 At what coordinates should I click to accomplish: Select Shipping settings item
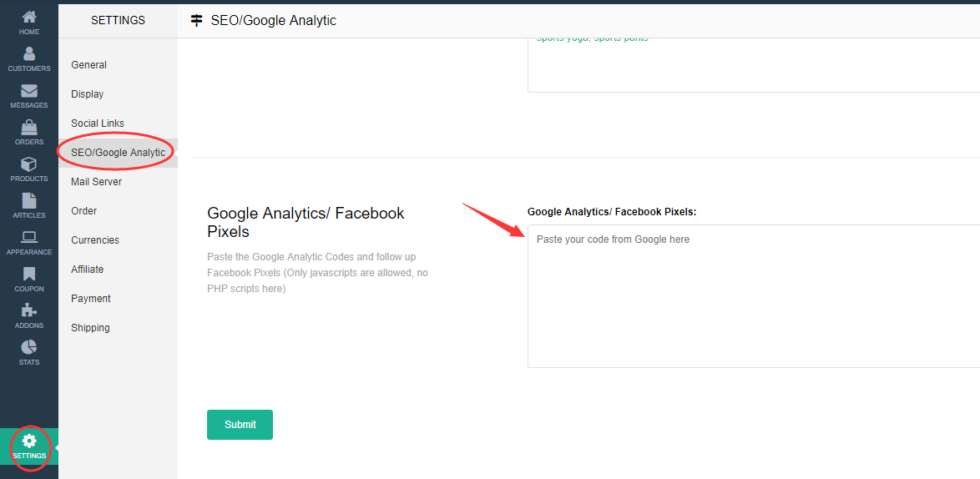(90, 328)
